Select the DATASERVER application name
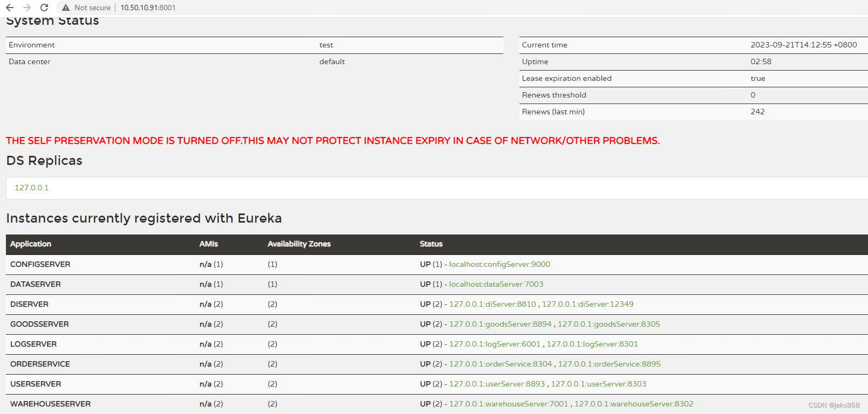 (x=36, y=284)
